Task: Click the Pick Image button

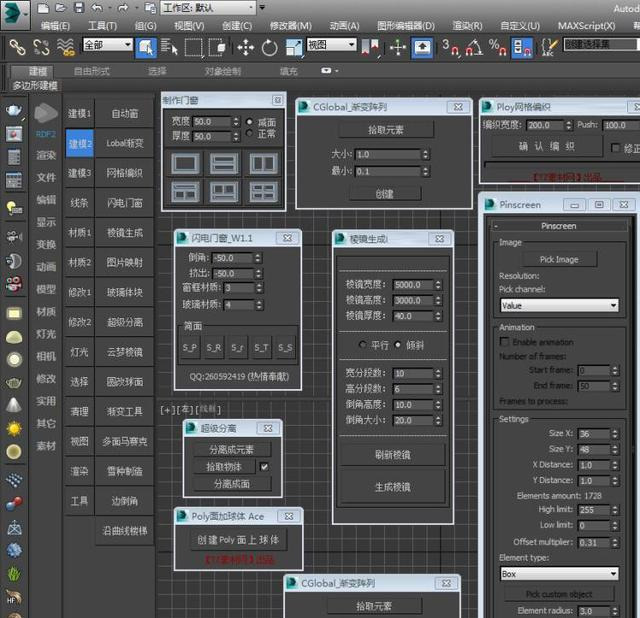Action: 559,259
